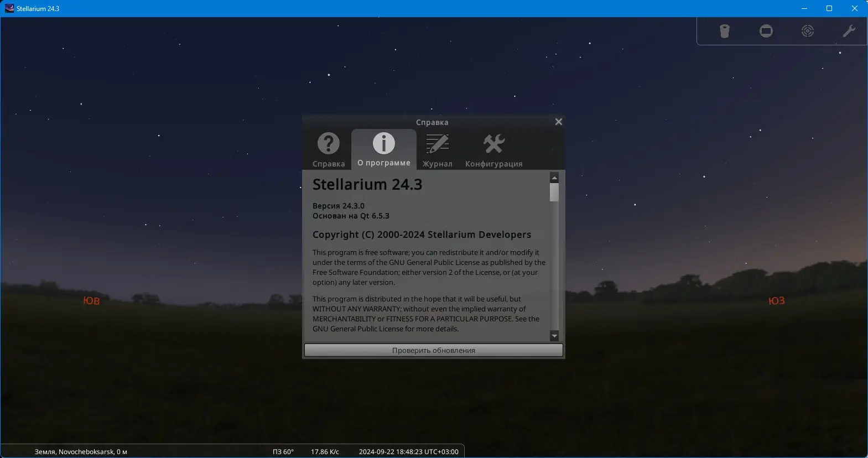
Task: Click the ЮЗ compass direction label
Action: [x=777, y=300]
